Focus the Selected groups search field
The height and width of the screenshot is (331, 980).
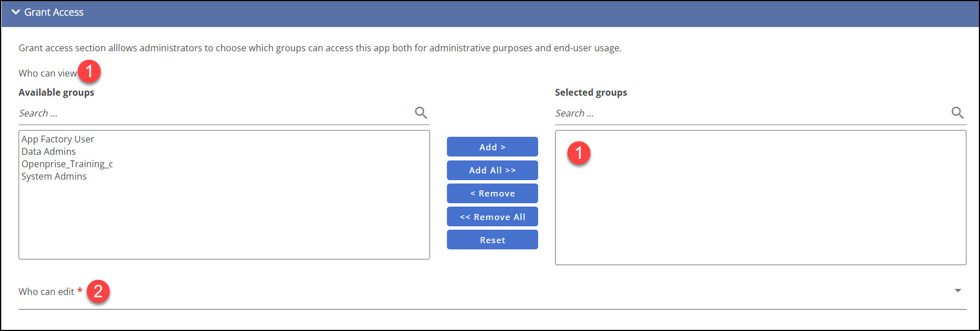[x=749, y=113]
